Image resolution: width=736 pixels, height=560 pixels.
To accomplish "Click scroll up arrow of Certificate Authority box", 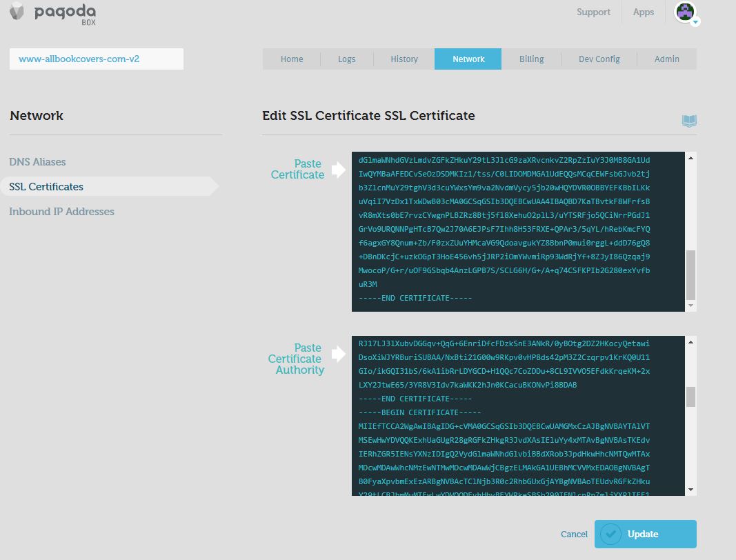I will coord(690,342).
